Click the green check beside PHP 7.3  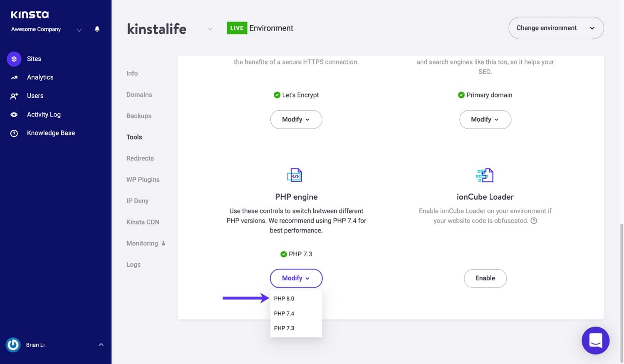pyautogui.click(x=283, y=254)
